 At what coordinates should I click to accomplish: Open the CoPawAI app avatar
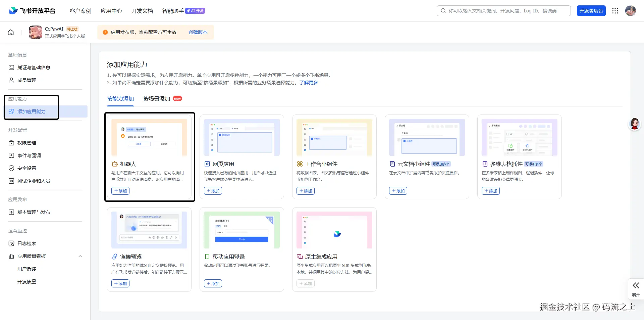[36, 32]
